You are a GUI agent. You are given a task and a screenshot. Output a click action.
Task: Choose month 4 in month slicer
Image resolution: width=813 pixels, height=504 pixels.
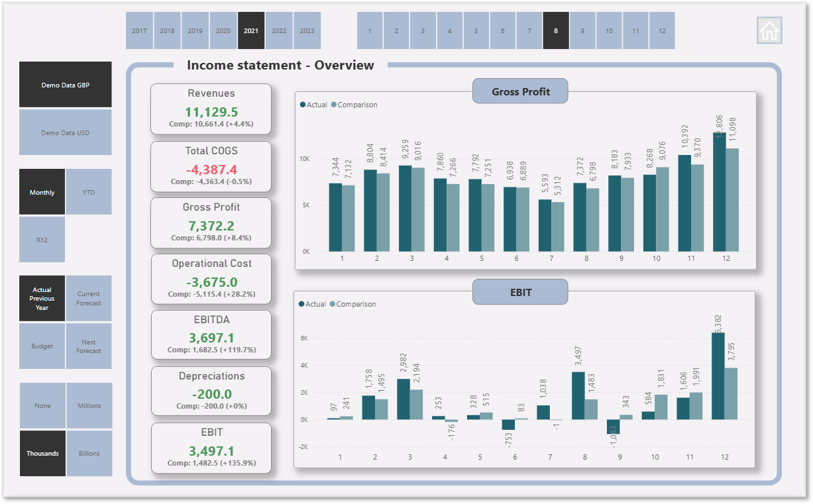[449, 30]
